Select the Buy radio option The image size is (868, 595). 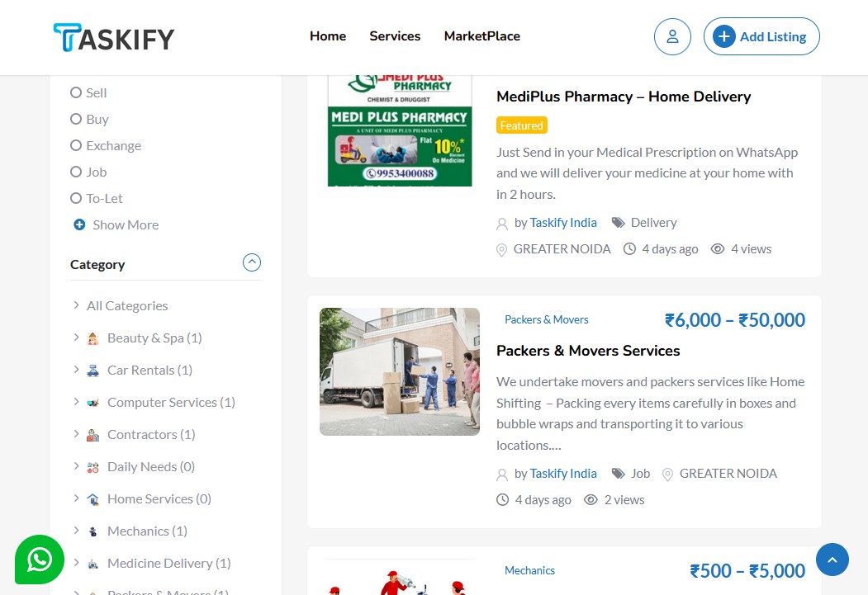point(76,119)
